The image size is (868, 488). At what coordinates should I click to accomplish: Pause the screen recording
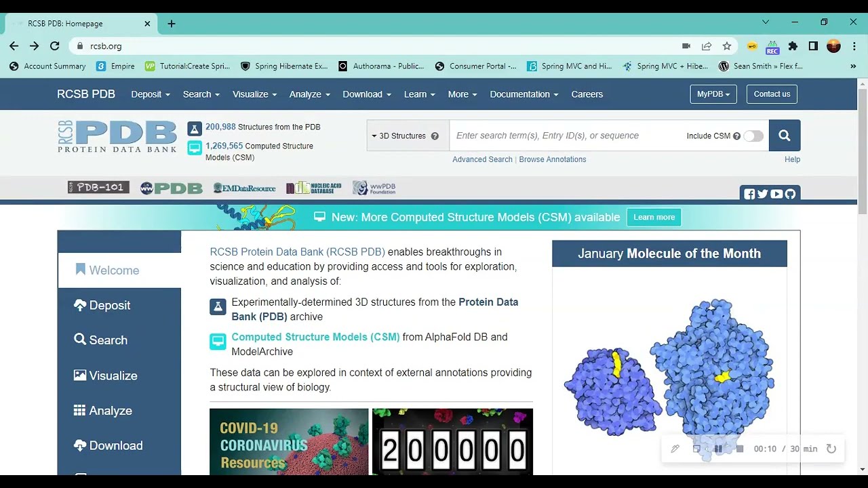coord(718,449)
